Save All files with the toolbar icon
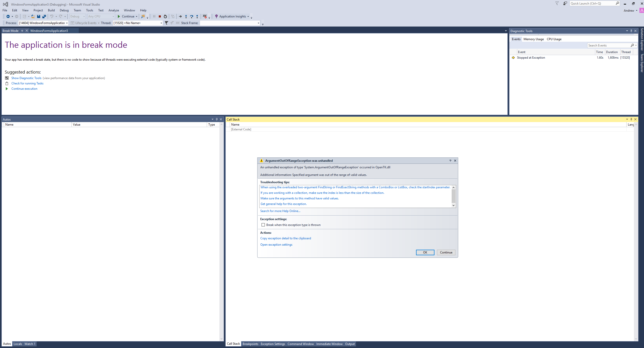This screenshot has width=644, height=348. [x=44, y=16]
